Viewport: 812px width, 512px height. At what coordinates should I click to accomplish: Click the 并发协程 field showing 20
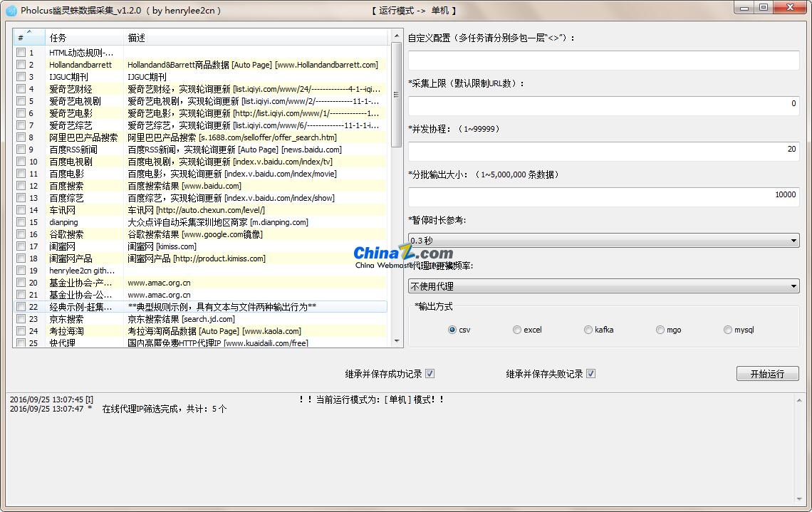(x=603, y=152)
